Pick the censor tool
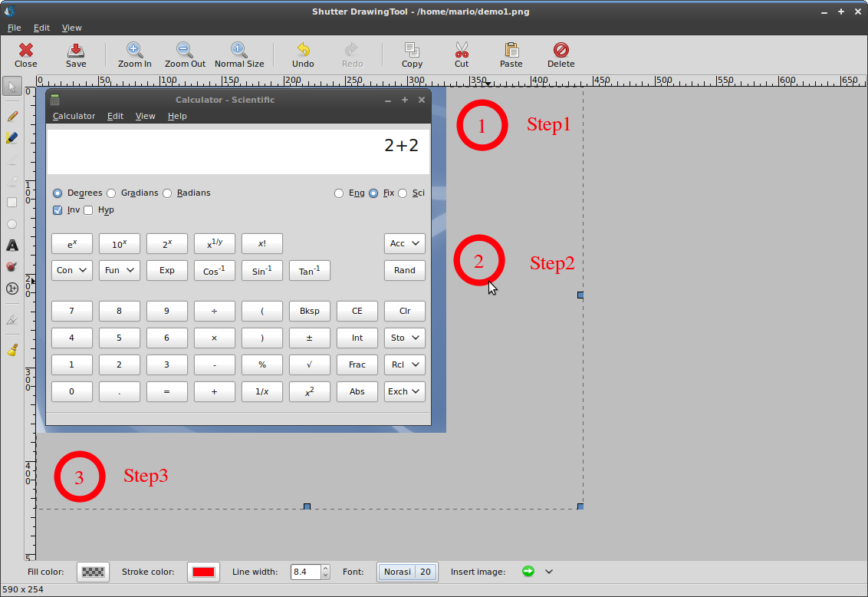 (12, 267)
